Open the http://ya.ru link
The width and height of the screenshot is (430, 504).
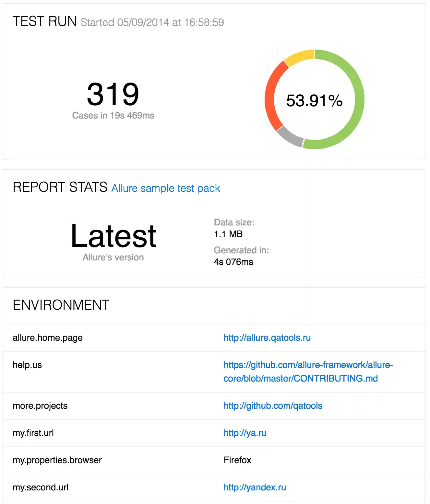click(245, 433)
